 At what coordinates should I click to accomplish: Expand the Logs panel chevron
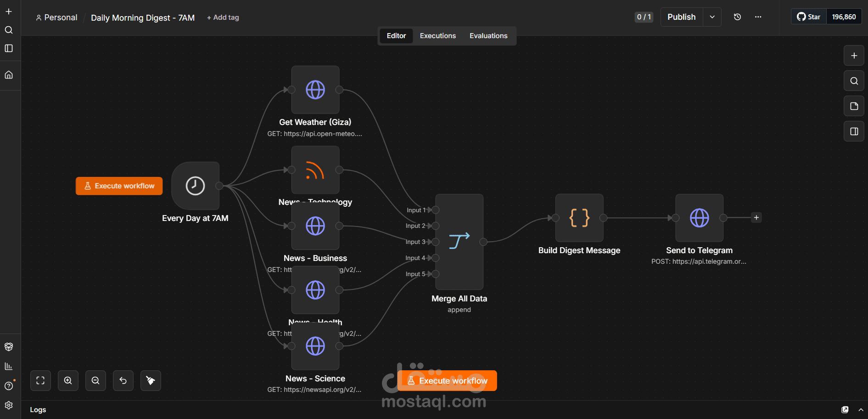pos(861,410)
